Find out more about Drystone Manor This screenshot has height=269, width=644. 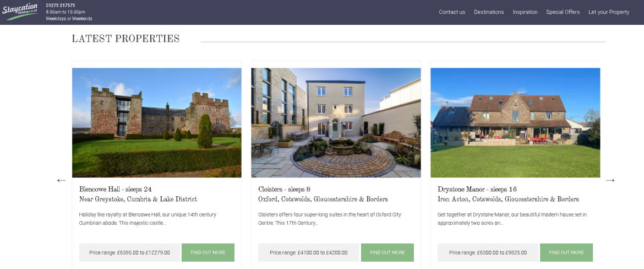click(566, 252)
